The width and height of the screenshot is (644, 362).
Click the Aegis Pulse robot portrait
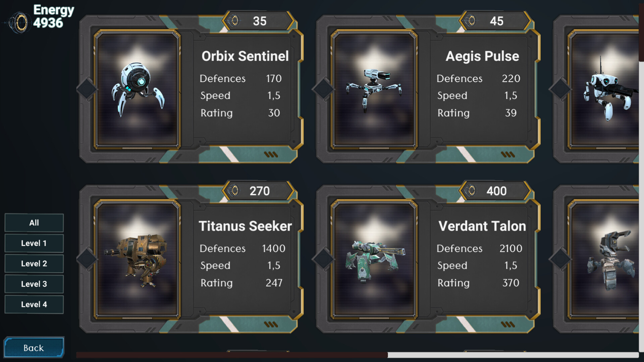(374, 89)
